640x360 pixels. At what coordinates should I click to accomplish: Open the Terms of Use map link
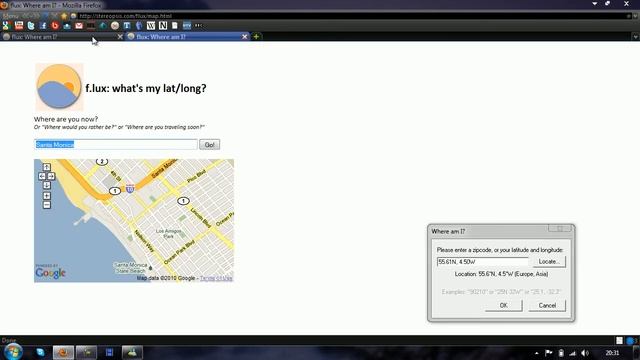pos(216,278)
